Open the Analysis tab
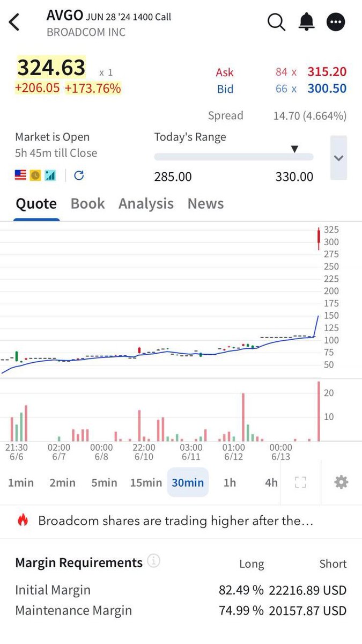 point(146,204)
